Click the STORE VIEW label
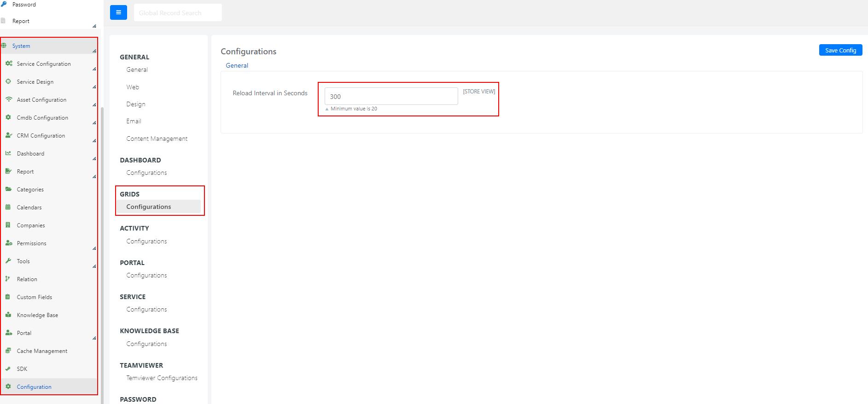This screenshot has width=868, height=404. 479,92
